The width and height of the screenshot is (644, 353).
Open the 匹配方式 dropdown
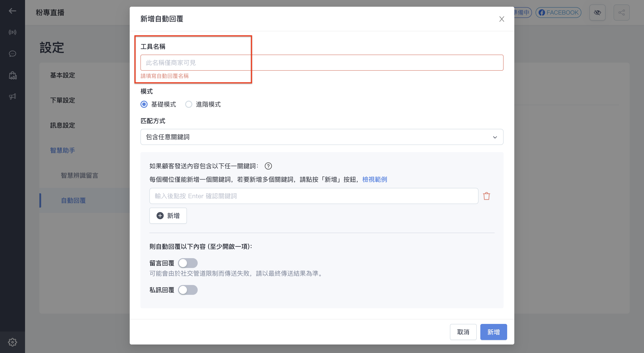[322, 137]
